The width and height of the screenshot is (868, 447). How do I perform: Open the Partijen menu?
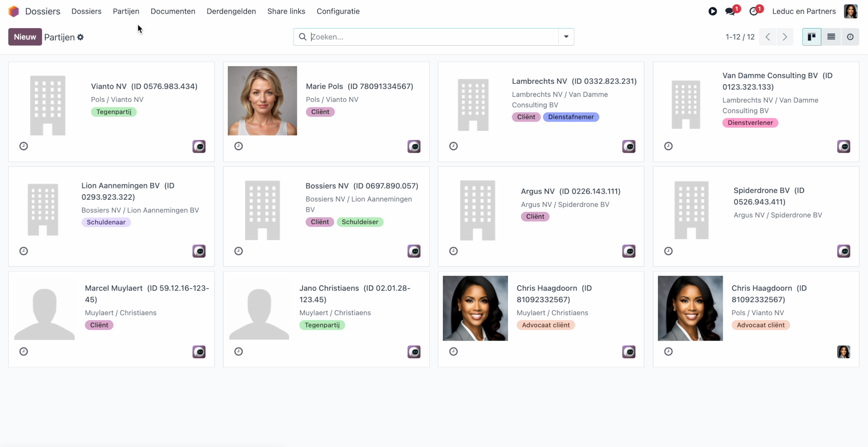126,11
